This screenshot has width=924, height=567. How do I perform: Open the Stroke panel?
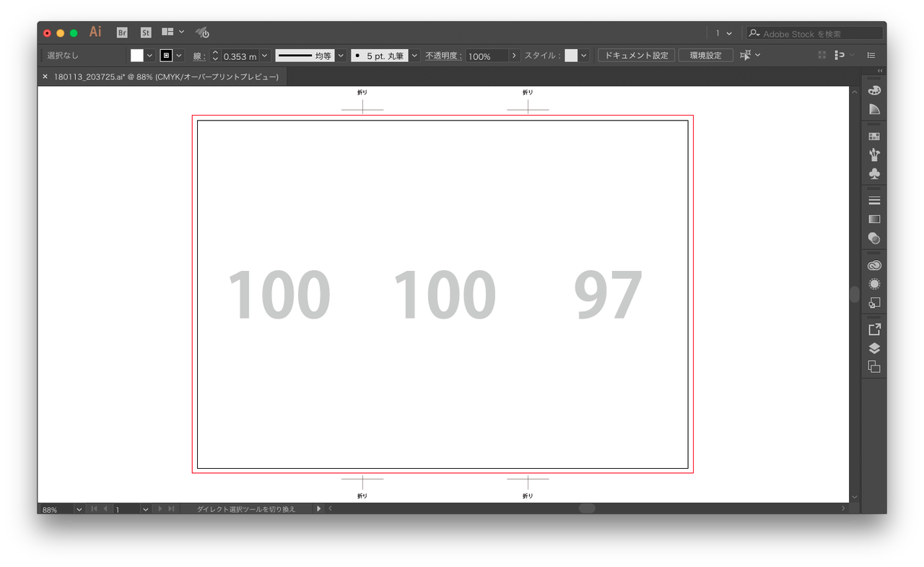coord(873,199)
